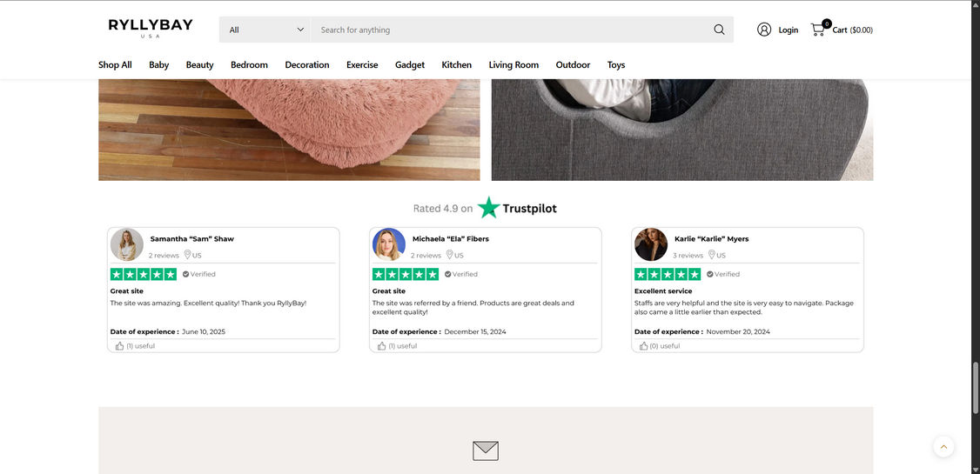Click the Login link
This screenshot has height=474, width=980.
click(x=789, y=30)
